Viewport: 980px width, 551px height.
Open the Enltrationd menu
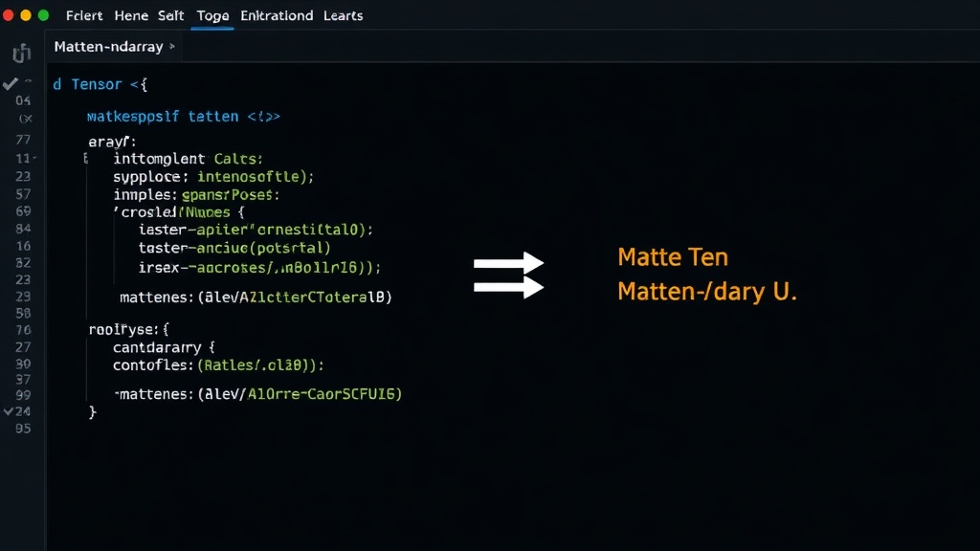point(277,15)
